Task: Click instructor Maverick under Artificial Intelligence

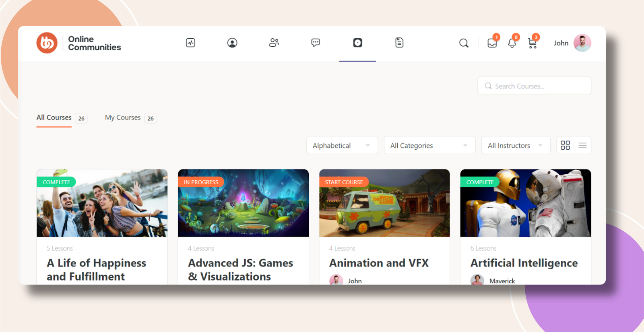Action: click(502, 281)
